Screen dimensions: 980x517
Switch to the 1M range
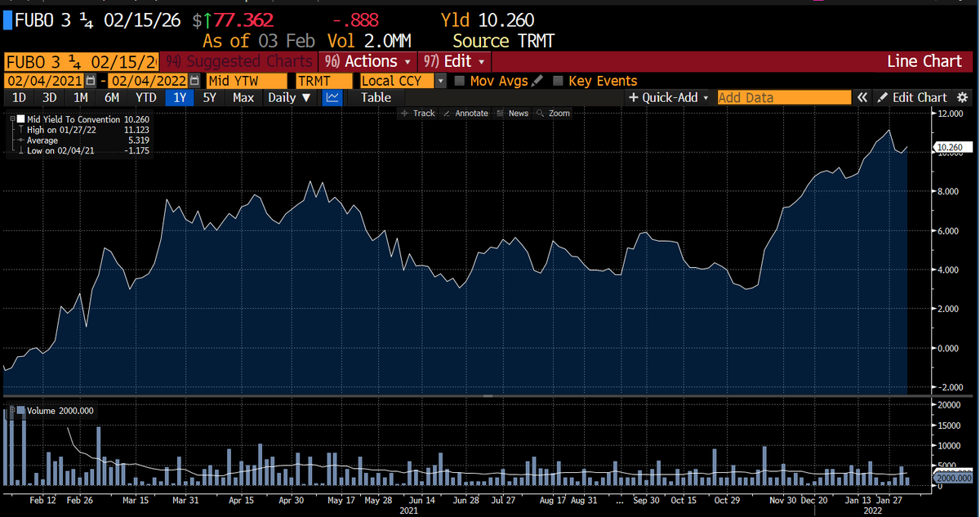(80, 97)
